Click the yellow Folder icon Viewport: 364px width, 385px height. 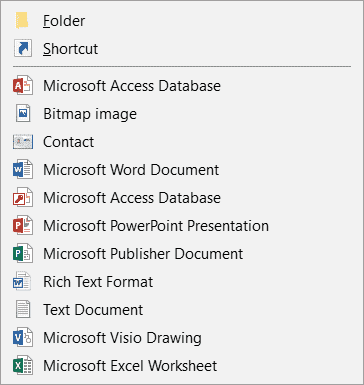[23, 21]
